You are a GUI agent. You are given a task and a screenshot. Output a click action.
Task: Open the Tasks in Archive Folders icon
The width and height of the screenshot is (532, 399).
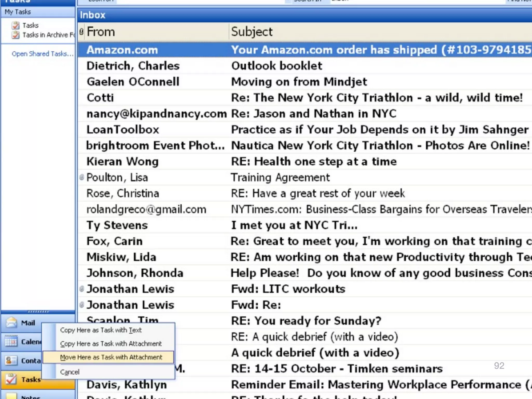(16, 35)
